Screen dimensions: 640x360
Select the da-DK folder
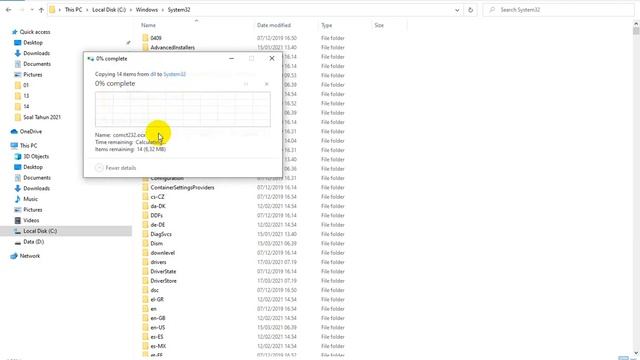(x=158, y=206)
